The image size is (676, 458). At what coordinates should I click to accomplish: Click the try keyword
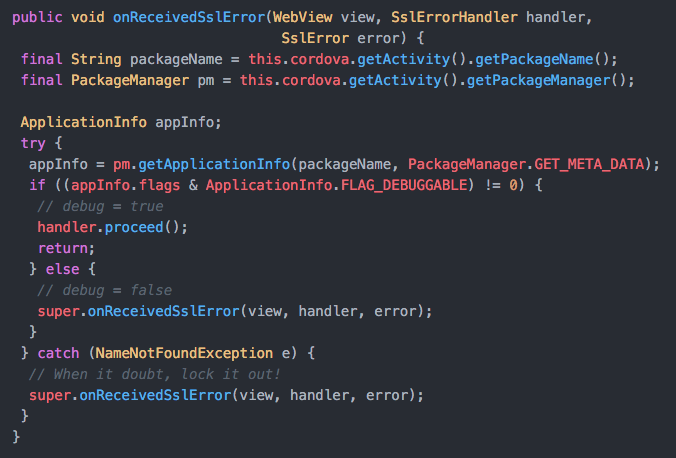(x=33, y=143)
